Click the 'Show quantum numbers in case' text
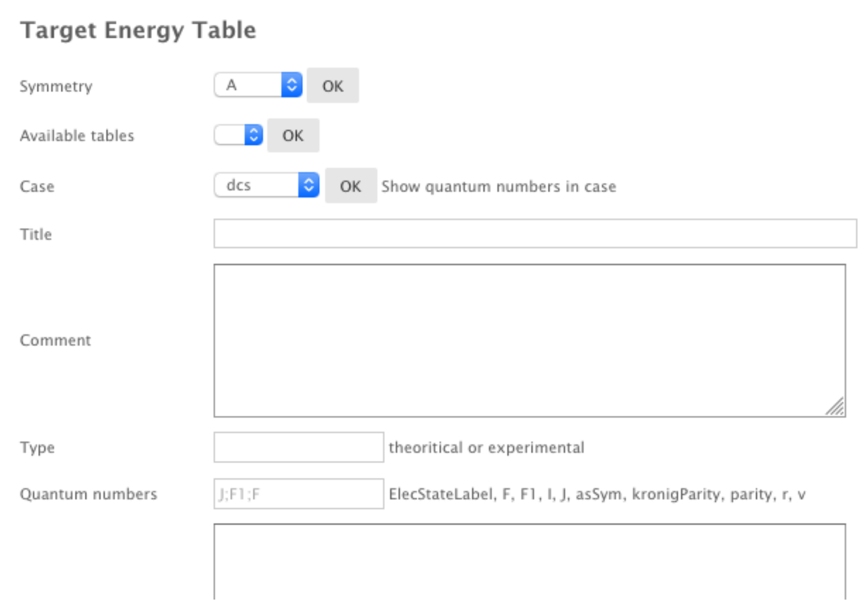Image resolution: width=868 pixels, height=613 pixels. click(499, 186)
